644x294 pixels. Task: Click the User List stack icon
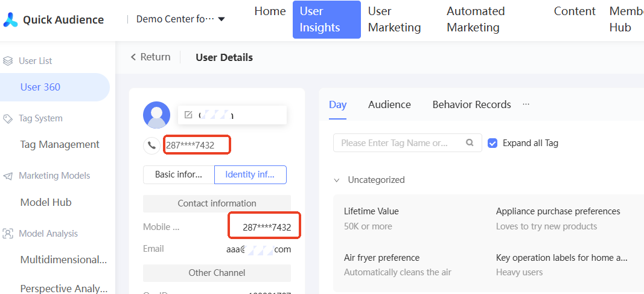(8, 61)
